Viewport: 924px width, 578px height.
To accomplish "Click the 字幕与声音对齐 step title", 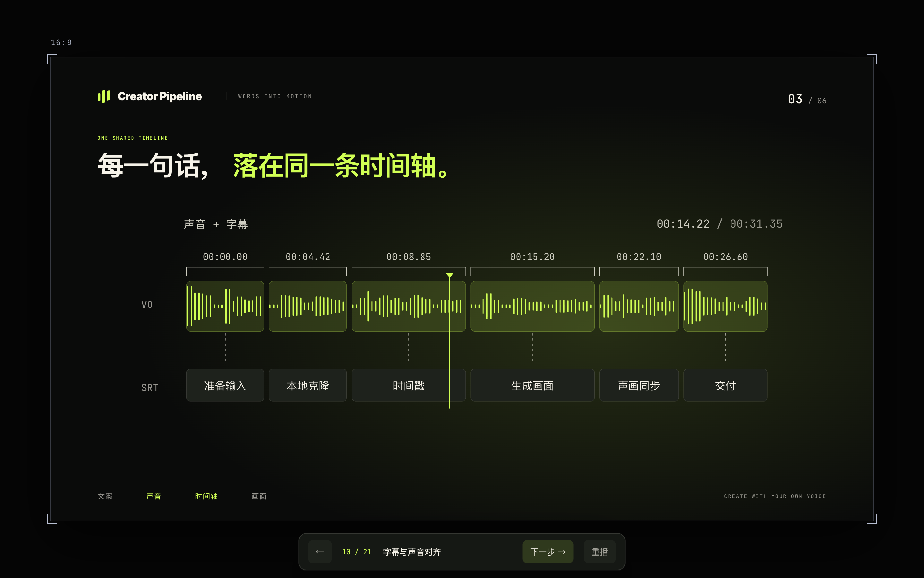I will [x=412, y=552].
